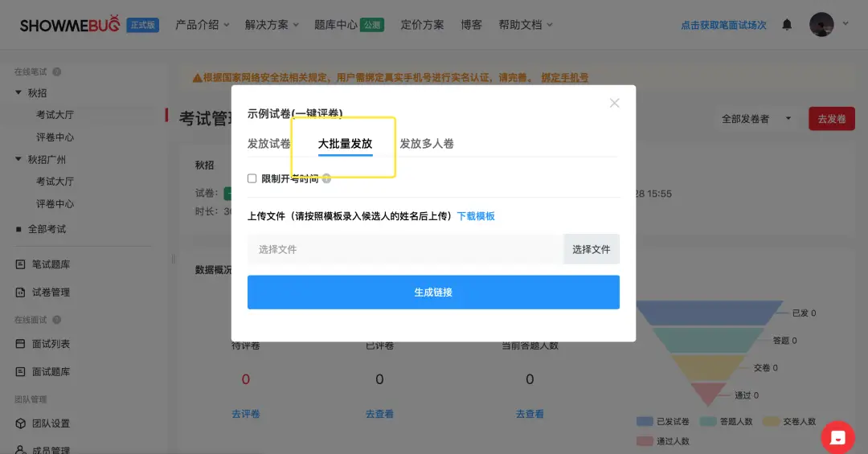868x454 pixels.
Task: Click the 笔试题库 sidebar icon
Action: pos(20,264)
